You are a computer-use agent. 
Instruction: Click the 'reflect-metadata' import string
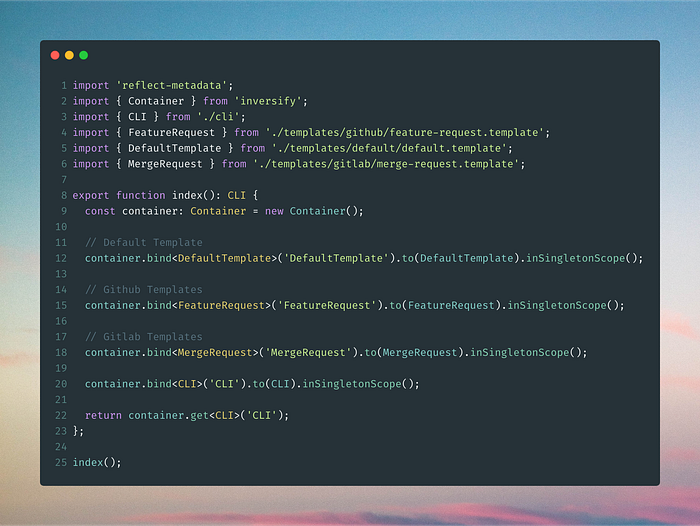coord(171,85)
